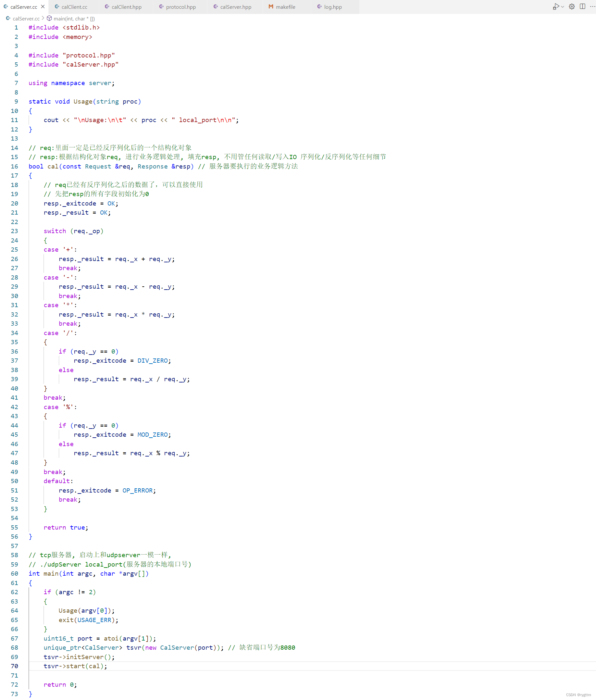
Task: Open the log.hpp tab
Action: click(333, 7)
